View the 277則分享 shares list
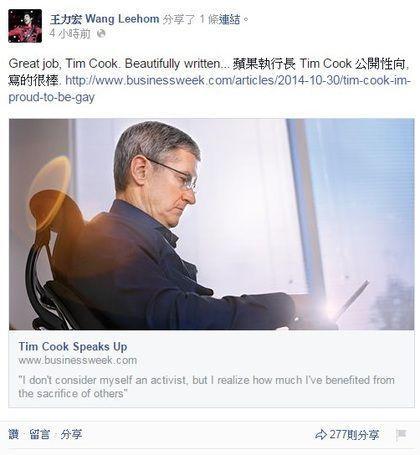The image size is (420, 455). click(x=354, y=435)
